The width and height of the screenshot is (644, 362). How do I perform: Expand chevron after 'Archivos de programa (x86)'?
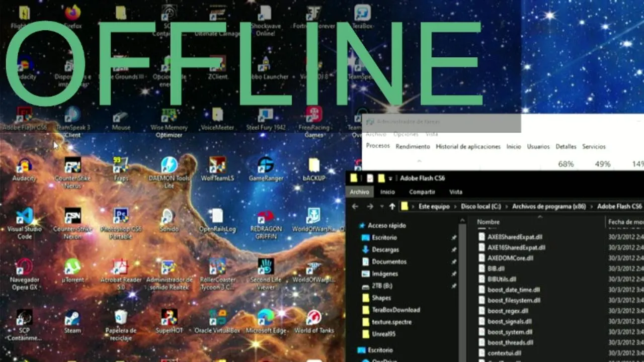click(x=592, y=207)
